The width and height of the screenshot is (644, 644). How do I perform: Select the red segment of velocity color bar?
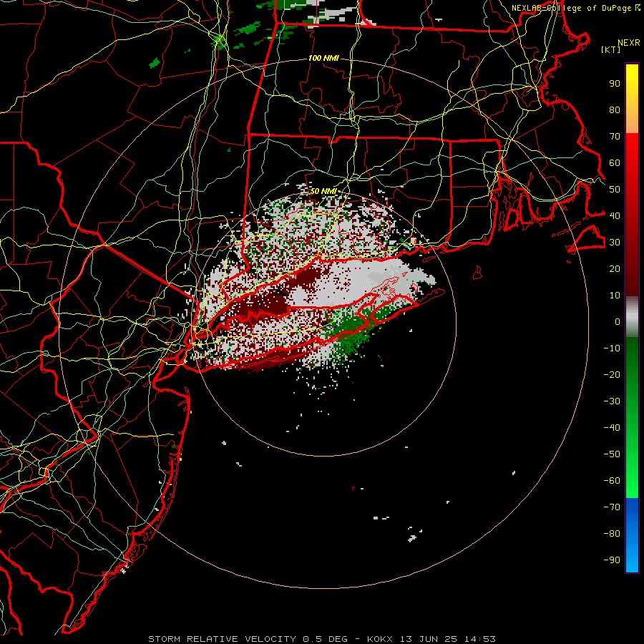coord(632,215)
